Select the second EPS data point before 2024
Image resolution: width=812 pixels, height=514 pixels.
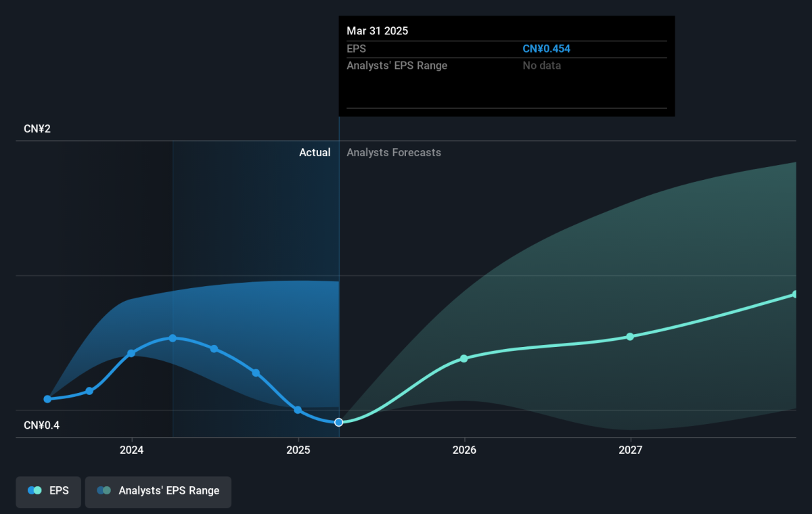click(x=89, y=391)
